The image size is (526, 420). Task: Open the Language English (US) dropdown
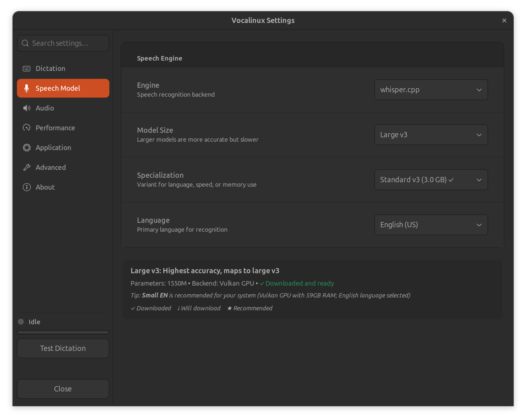click(431, 225)
